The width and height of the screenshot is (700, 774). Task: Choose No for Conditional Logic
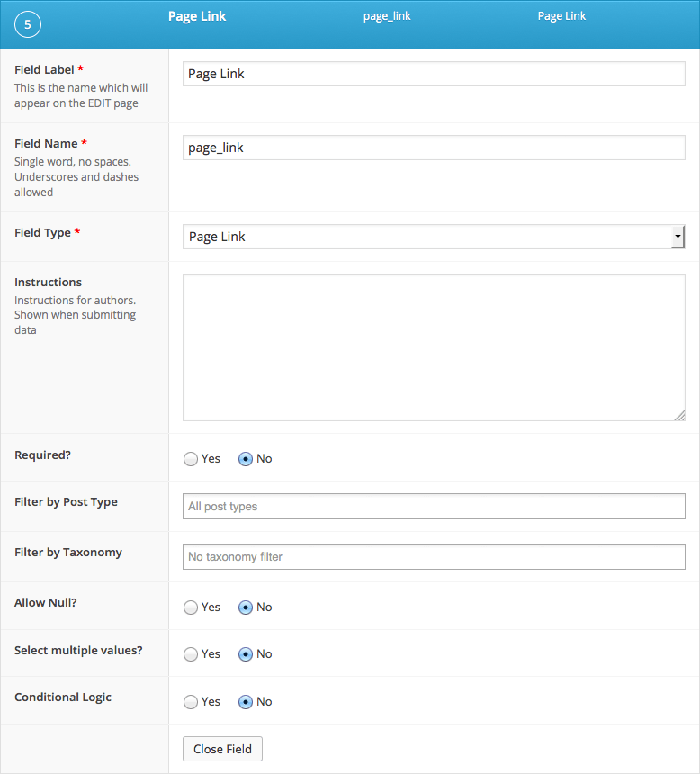[245, 702]
